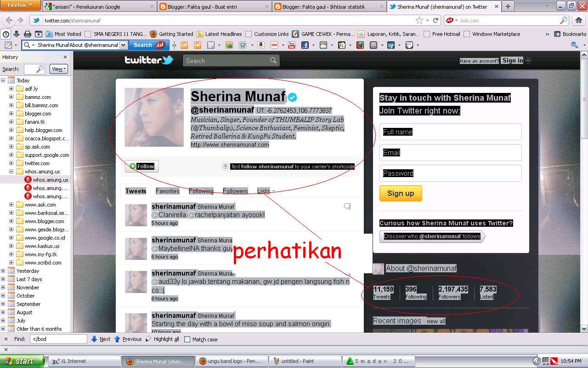Click the magnifier in Twitter search box
588x368 pixels.
click(273, 60)
